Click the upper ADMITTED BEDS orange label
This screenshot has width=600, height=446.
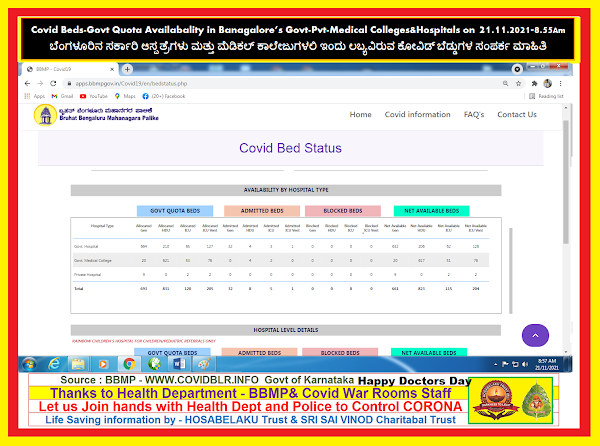[x=262, y=211]
